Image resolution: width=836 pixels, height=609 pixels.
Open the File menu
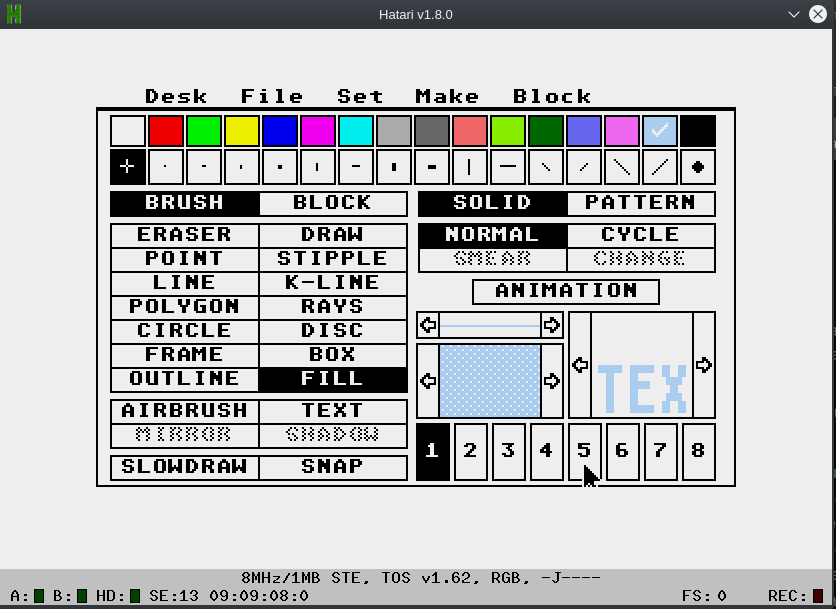[x=272, y=96]
